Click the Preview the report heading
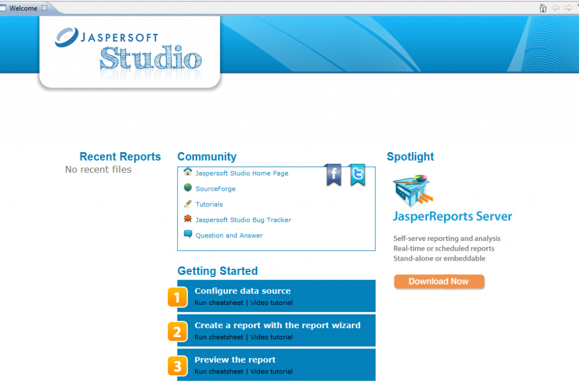Image resolution: width=579 pixels, height=392 pixels. click(235, 360)
